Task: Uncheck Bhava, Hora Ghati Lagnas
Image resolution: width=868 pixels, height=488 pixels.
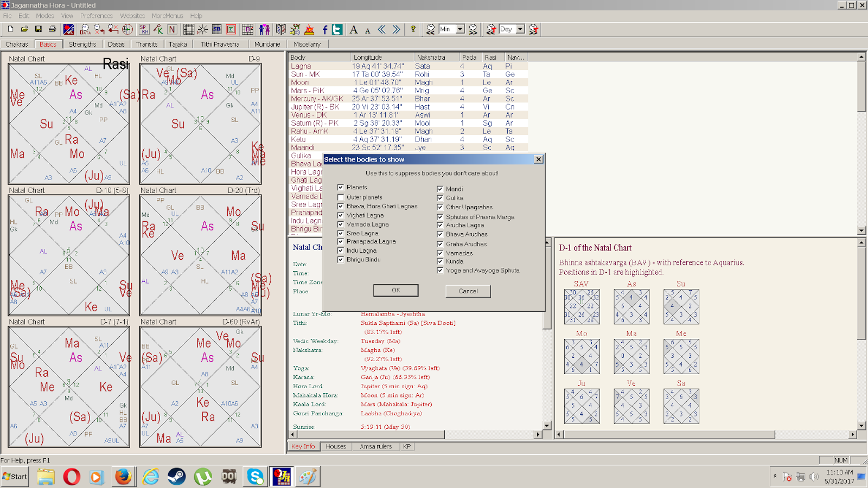Action: pos(341,207)
